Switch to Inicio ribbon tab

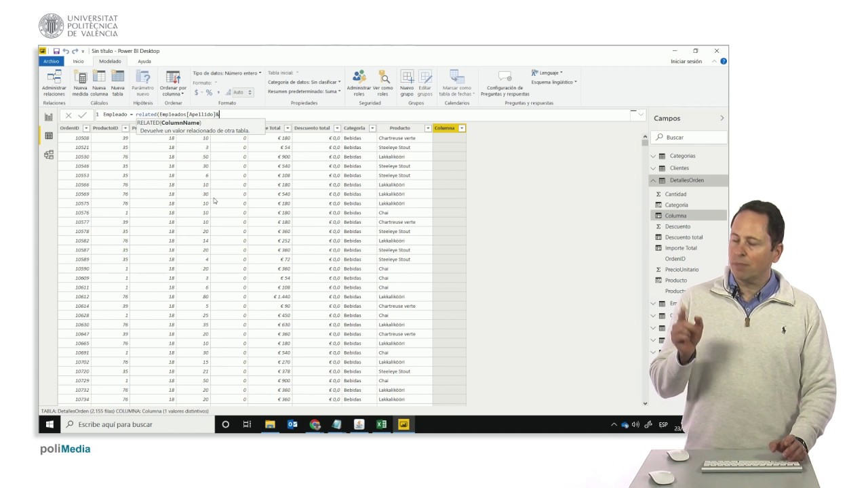[x=79, y=61]
